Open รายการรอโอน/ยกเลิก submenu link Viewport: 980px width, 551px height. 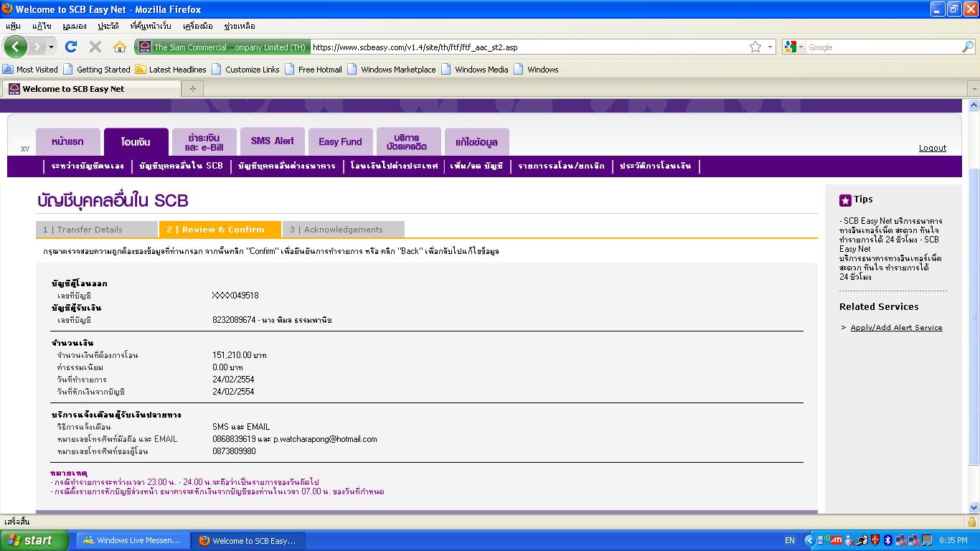(562, 166)
